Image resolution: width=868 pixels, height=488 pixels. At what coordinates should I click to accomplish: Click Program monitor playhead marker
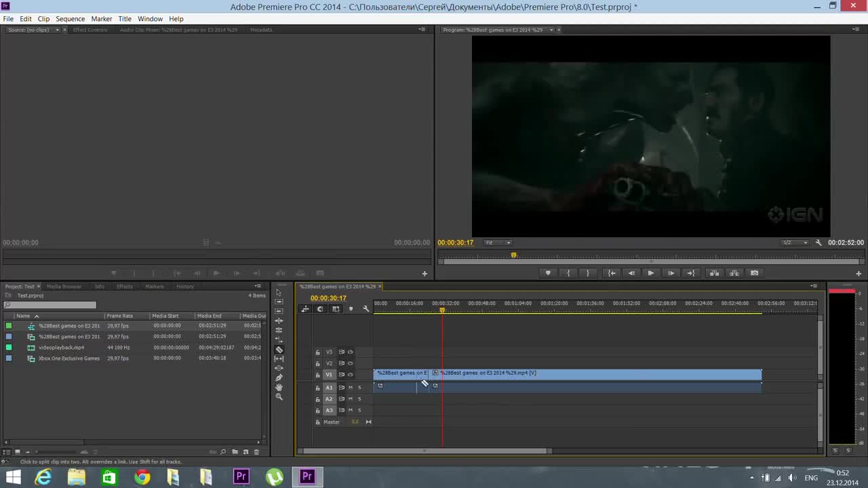[513, 256]
